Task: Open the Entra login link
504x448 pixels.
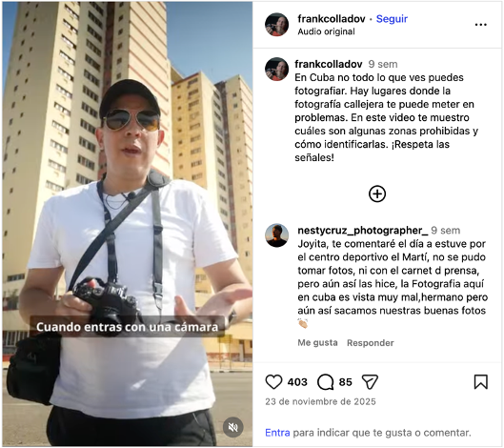Action: (x=277, y=433)
